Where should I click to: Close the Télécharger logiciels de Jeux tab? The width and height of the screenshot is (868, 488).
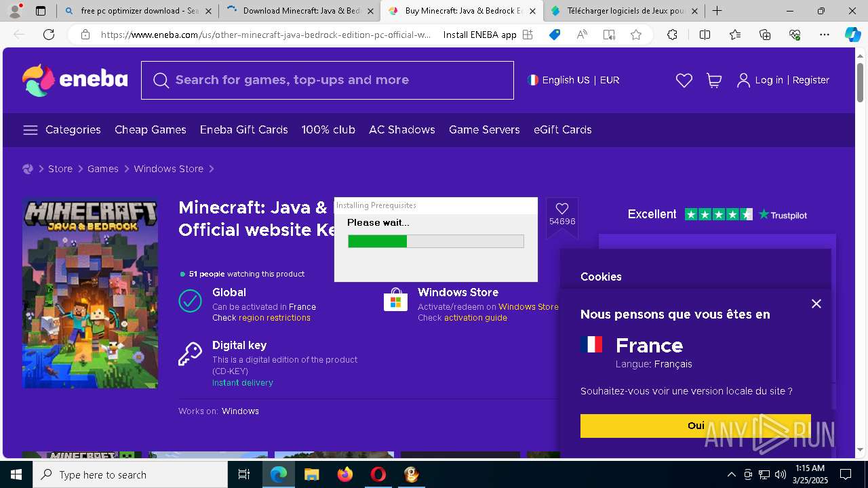point(694,11)
